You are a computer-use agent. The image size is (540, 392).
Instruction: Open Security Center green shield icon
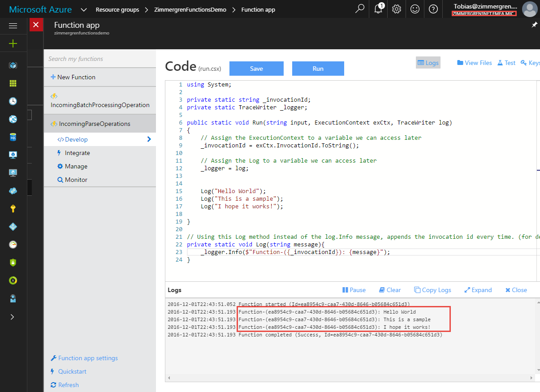tap(13, 263)
